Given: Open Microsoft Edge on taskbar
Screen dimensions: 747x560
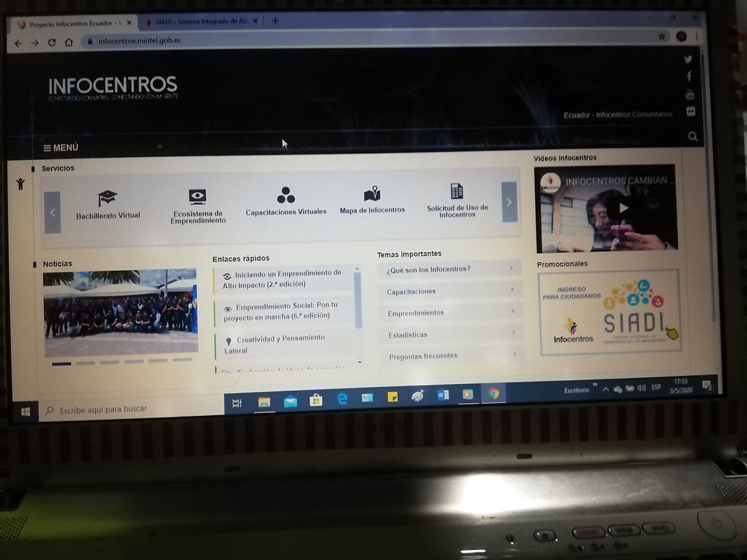Looking at the screenshot, I should point(342,399).
